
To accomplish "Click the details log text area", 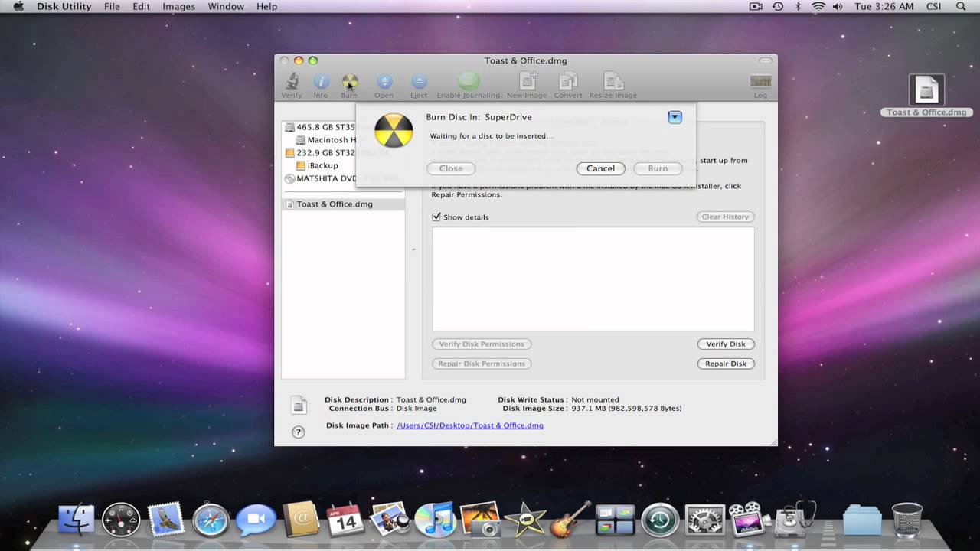I will (593, 279).
